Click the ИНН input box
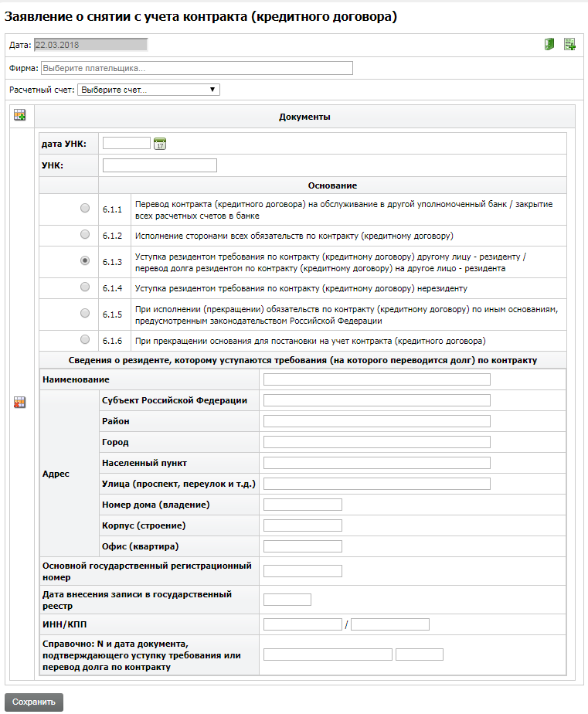This screenshot has height=714, width=588. pos(302,624)
